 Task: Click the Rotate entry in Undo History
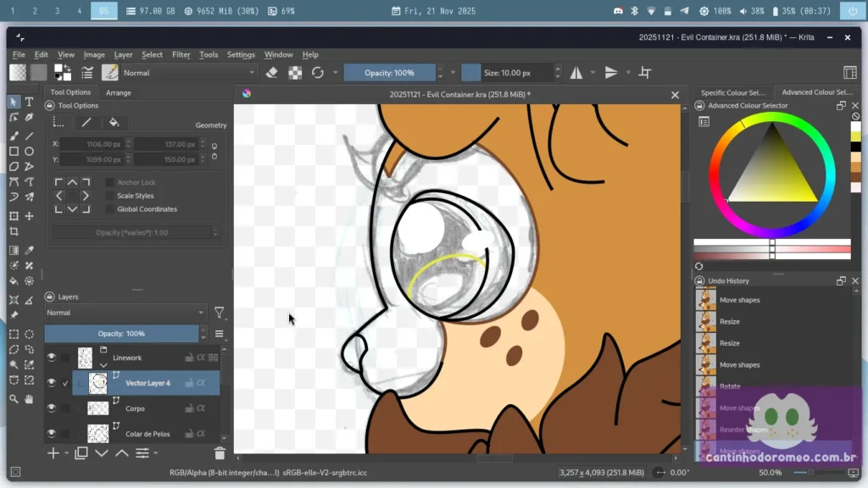point(729,386)
